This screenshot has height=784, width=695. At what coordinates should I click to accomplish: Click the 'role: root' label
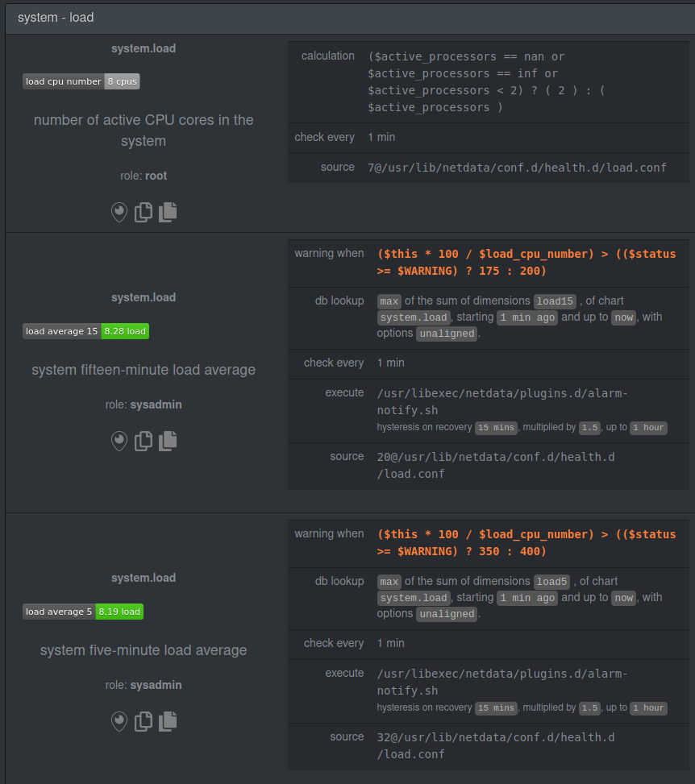coord(144,176)
